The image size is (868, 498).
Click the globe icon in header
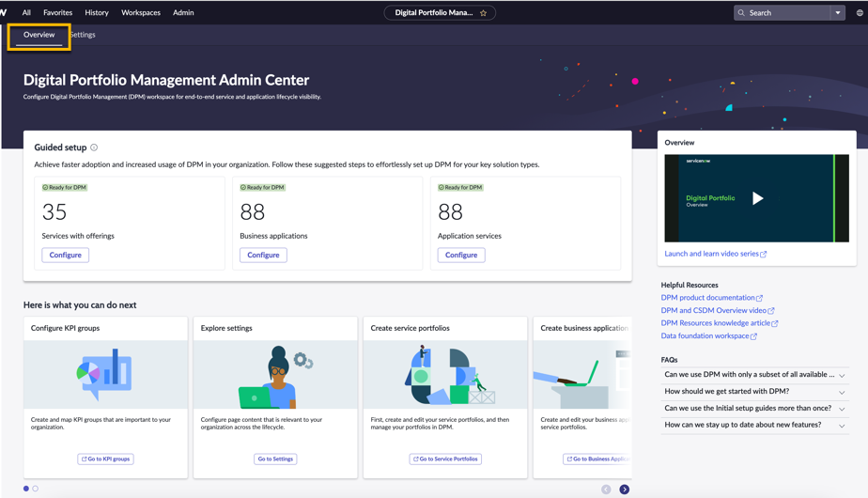coord(860,13)
